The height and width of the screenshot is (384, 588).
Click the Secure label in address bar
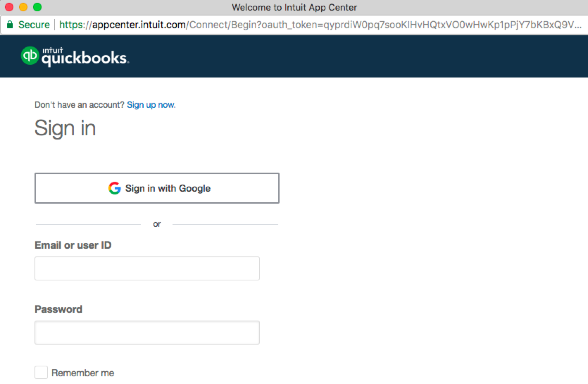click(34, 25)
